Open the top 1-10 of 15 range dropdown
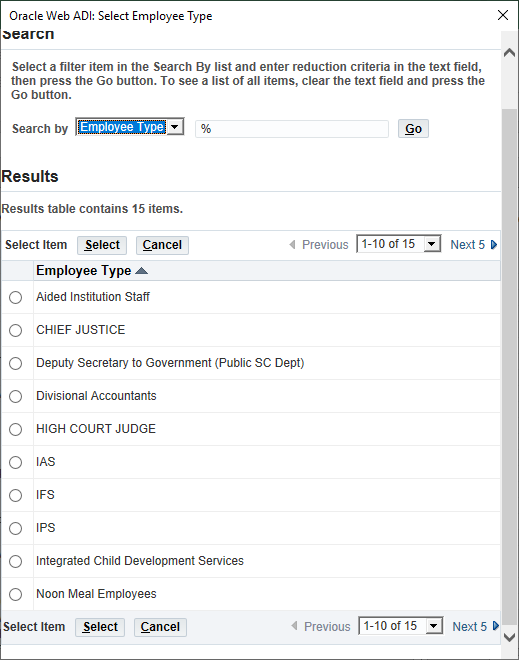The image size is (519, 660). 399,244
